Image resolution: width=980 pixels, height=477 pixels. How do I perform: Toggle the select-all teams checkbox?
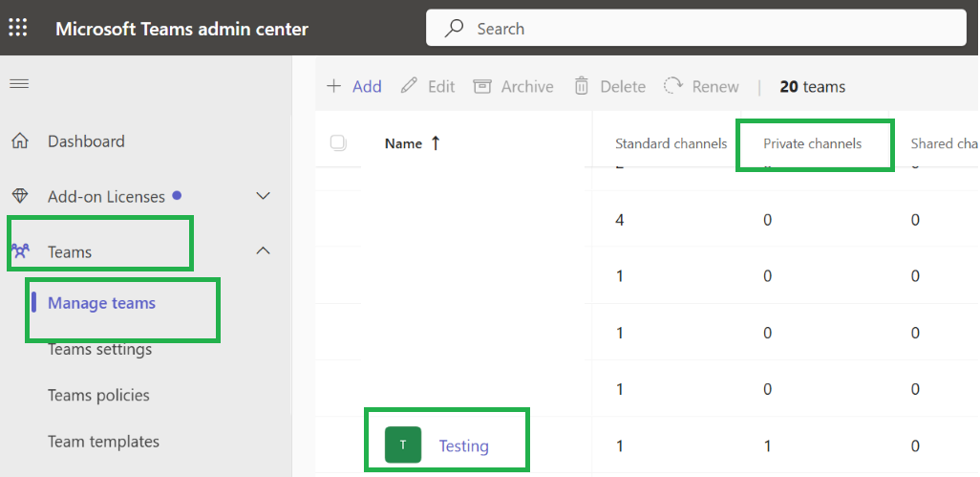(x=338, y=143)
